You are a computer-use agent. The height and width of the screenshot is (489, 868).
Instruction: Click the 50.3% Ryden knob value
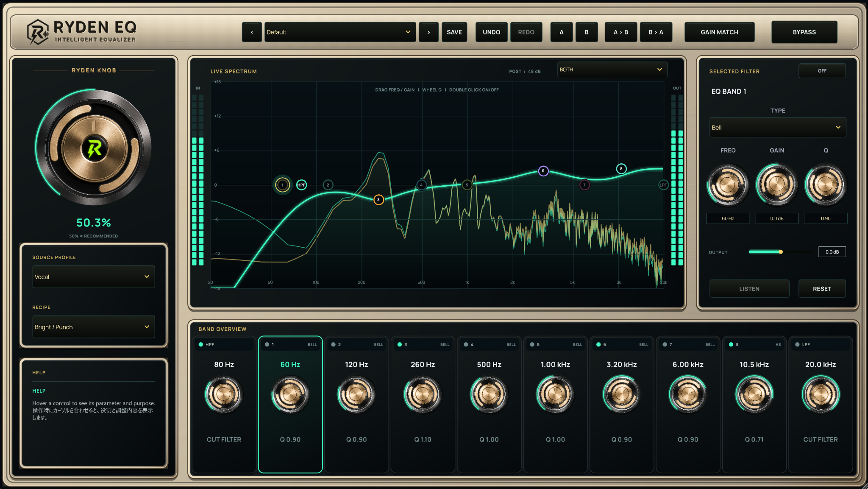pyautogui.click(x=94, y=223)
